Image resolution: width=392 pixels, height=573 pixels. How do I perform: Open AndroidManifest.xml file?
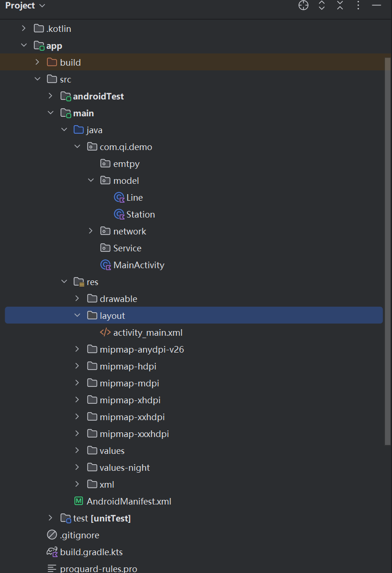pos(128,501)
